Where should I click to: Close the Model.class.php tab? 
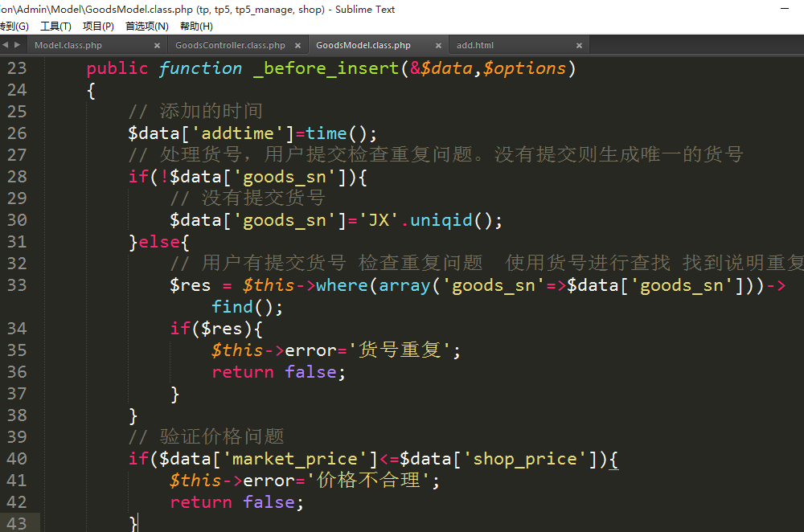click(x=157, y=46)
